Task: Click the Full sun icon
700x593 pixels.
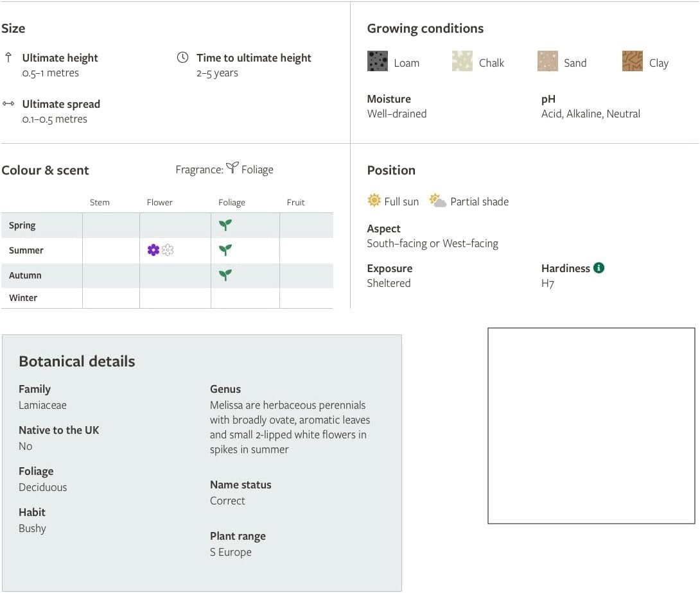Action: 374,200
